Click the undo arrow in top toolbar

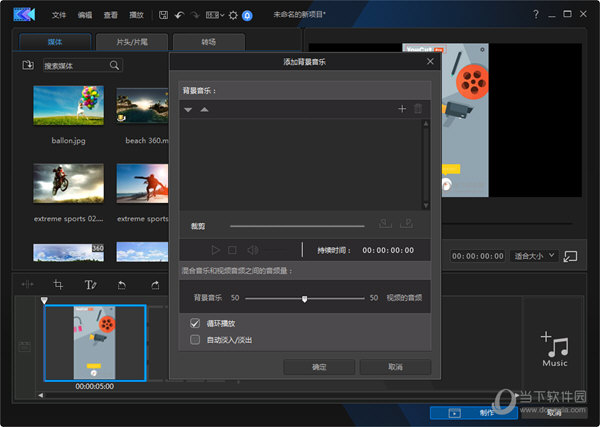(x=178, y=15)
